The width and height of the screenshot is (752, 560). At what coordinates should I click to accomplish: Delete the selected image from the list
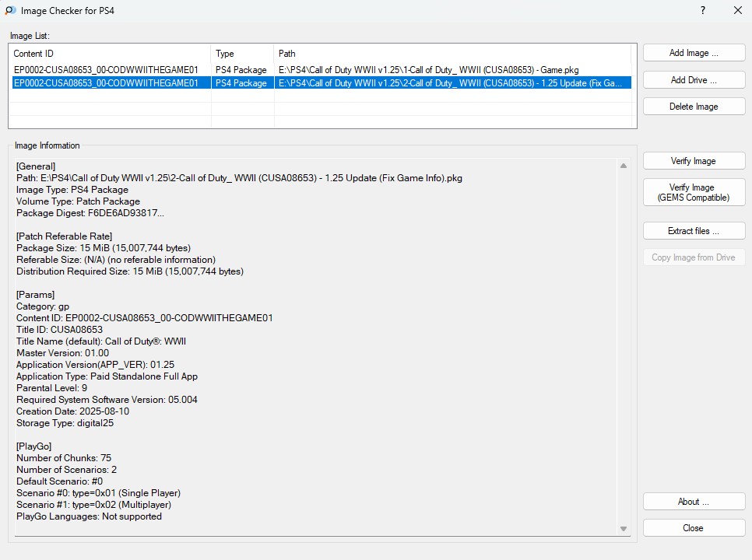pyautogui.click(x=694, y=107)
